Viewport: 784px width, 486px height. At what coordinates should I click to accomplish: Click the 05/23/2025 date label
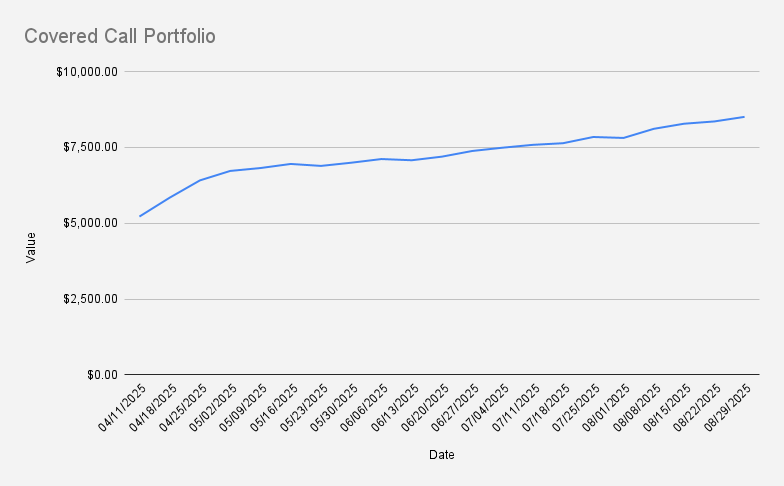coord(303,408)
